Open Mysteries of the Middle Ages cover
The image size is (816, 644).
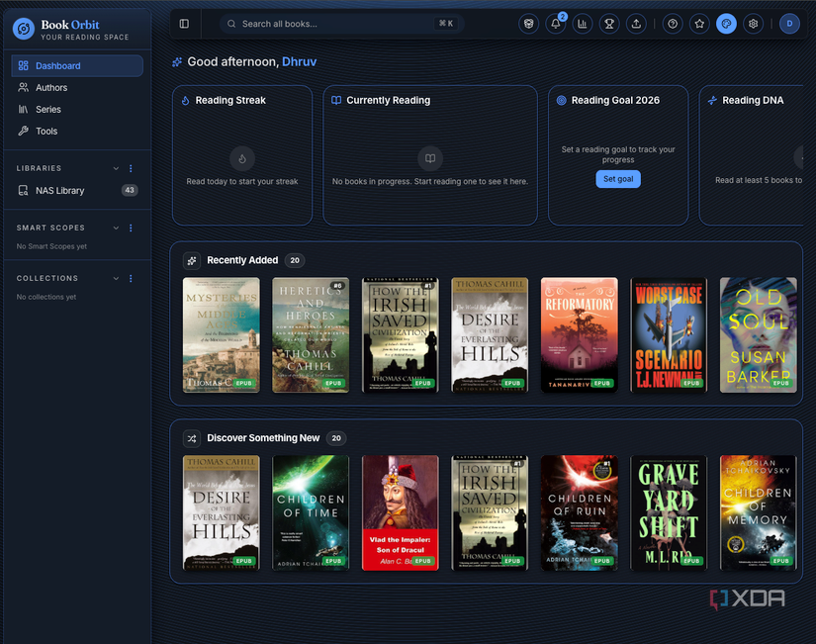pyautogui.click(x=222, y=334)
